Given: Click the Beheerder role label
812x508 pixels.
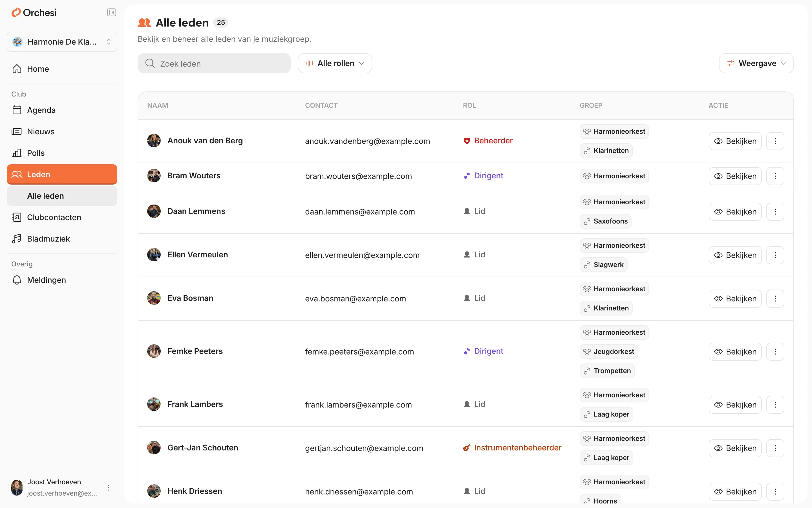Looking at the screenshot, I should [x=488, y=141].
